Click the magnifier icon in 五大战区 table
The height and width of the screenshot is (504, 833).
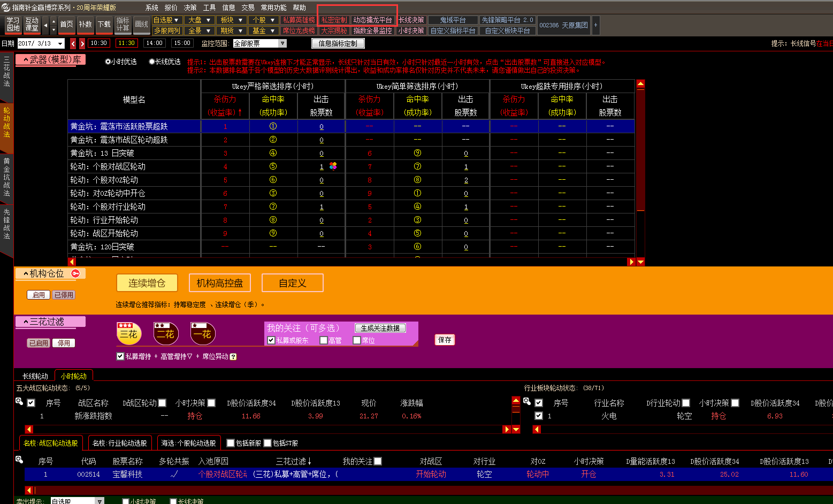pos(19,402)
